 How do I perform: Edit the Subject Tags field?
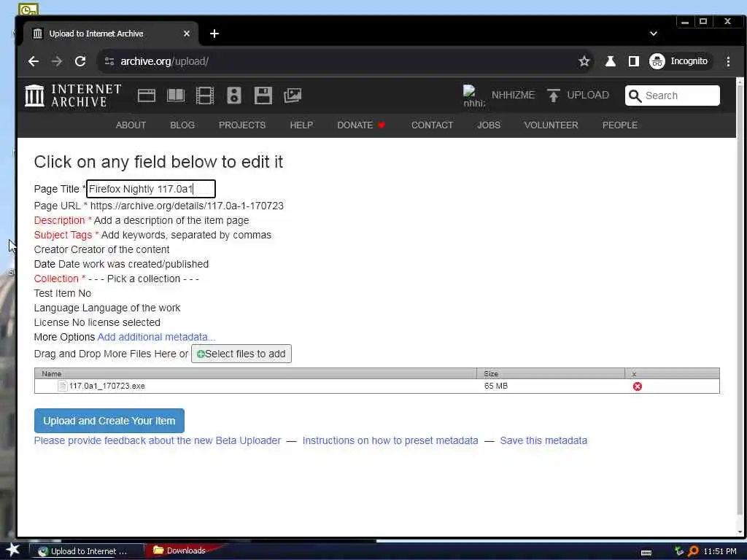point(186,236)
